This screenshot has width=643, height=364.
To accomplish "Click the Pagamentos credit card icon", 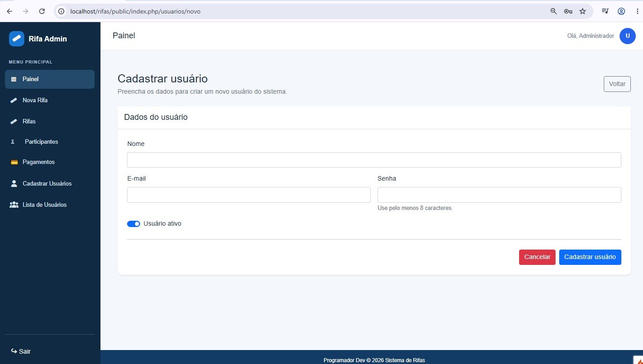I will 14,162.
